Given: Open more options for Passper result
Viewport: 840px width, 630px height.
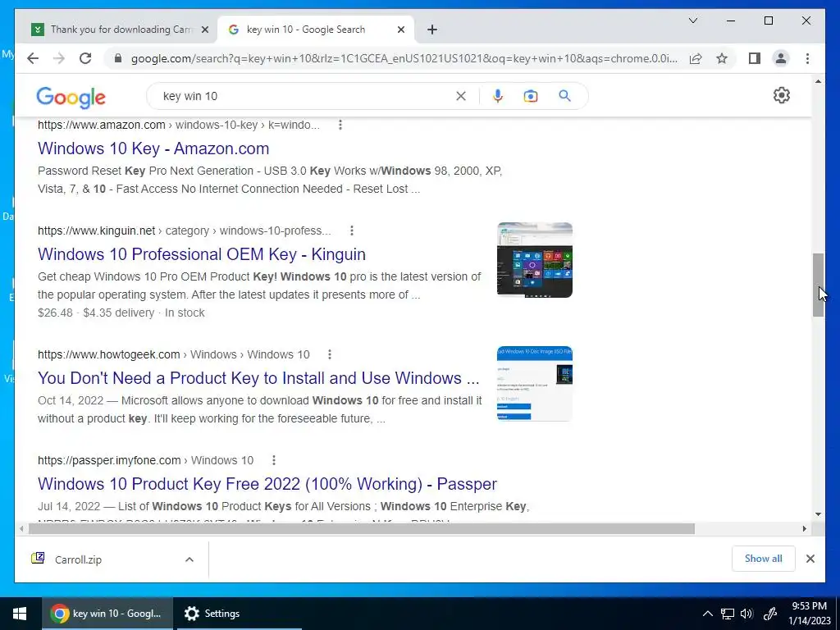Looking at the screenshot, I should [x=274, y=460].
